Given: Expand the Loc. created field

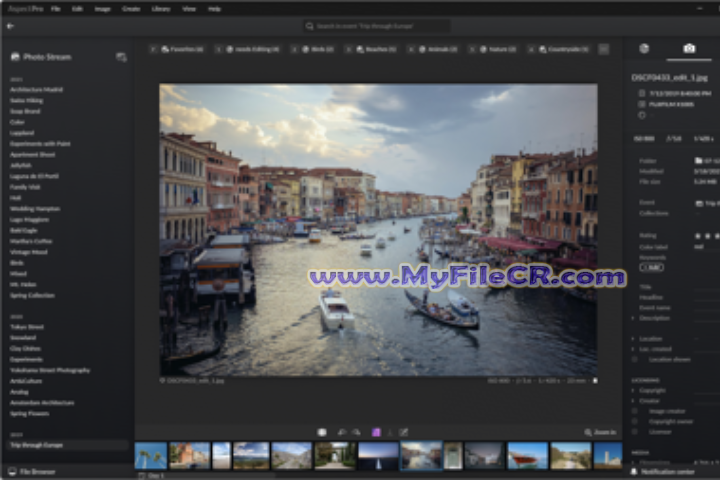Looking at the screenshot, I should click(633, 349).
